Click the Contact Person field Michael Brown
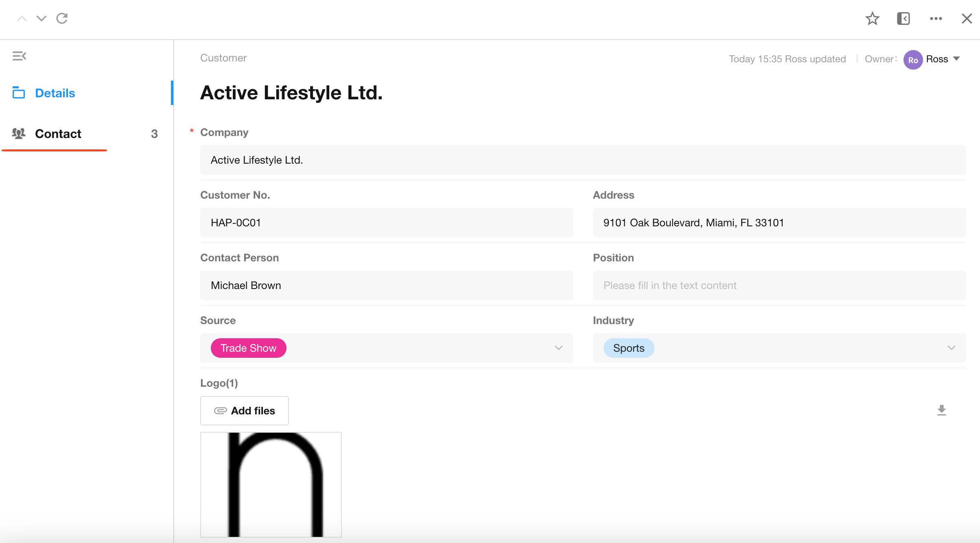980x543 pixels. click(386, 285)
